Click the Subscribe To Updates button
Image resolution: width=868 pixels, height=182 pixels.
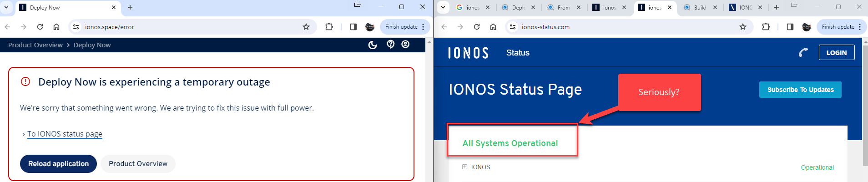[800, 90]
